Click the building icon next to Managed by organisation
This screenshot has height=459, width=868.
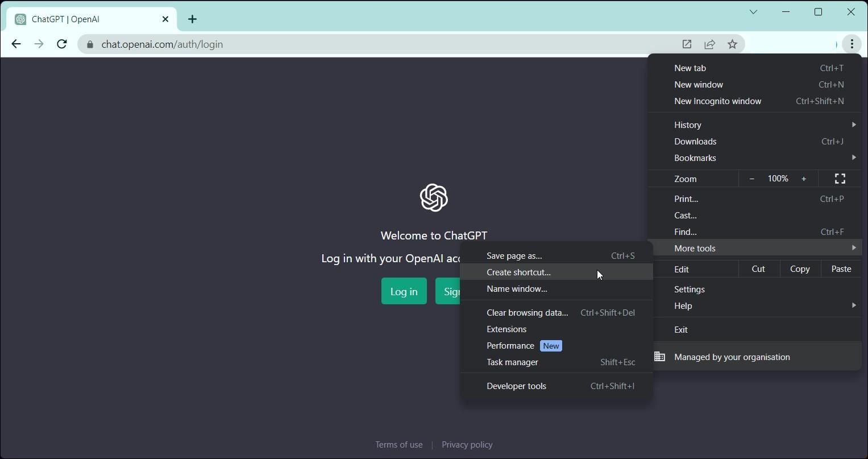[659, 357]
